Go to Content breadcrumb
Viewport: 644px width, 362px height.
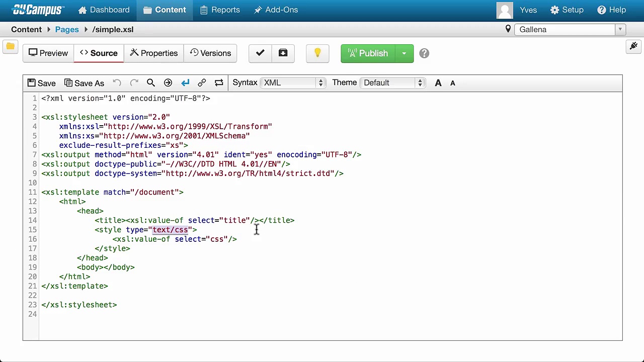click(x=26, y=30)
